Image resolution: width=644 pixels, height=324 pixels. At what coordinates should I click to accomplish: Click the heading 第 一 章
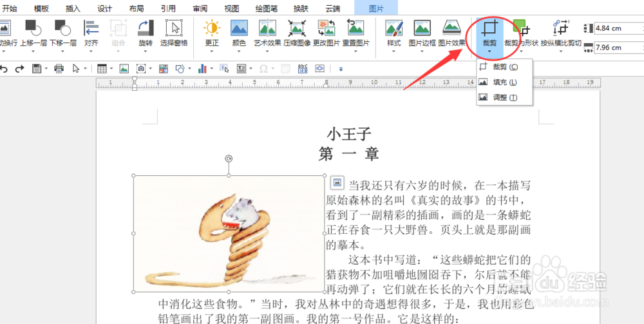tap(348, 154)
